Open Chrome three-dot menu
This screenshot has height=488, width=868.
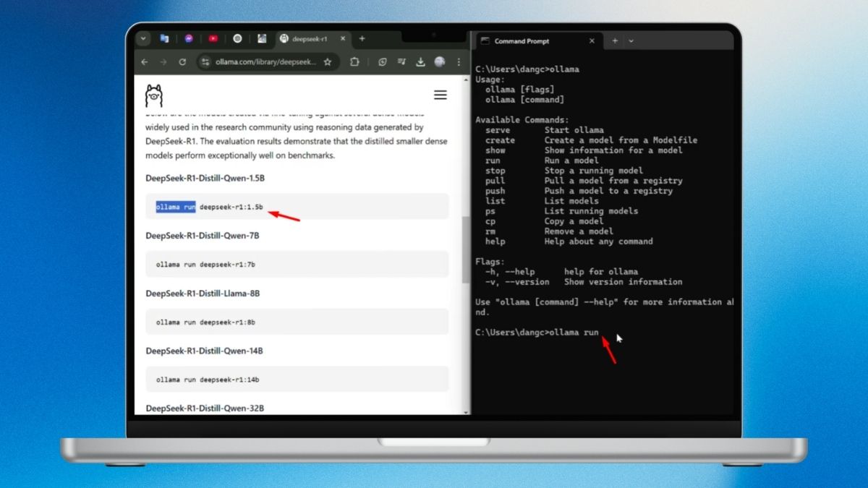tap(459, 62)
